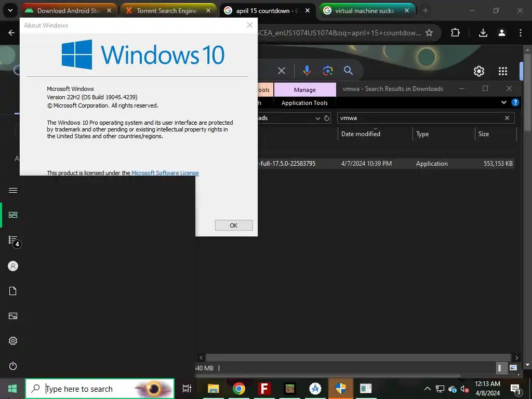The height and width of the screenshot is (399, 532).
Task: Show hidden system tray icons
Action: (428, 389)
